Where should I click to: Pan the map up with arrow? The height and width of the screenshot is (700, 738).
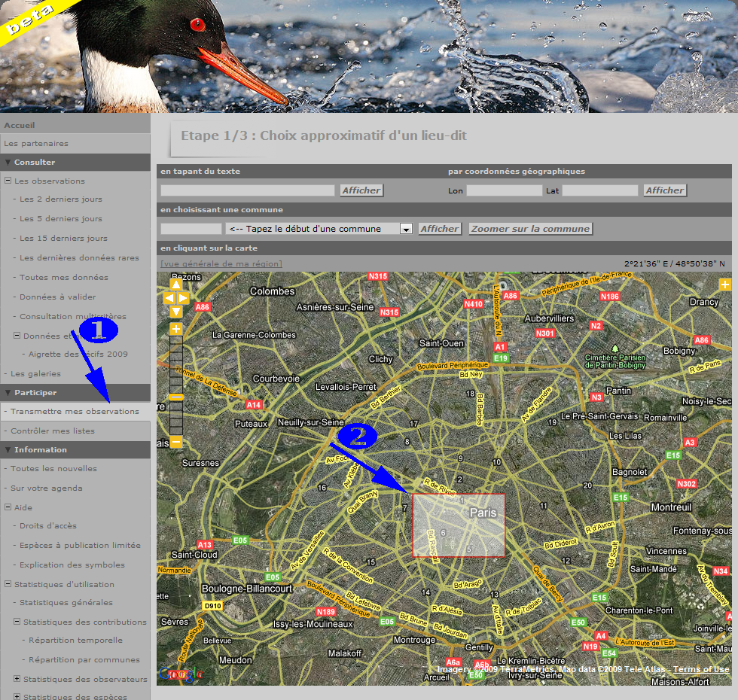[176, 285]
